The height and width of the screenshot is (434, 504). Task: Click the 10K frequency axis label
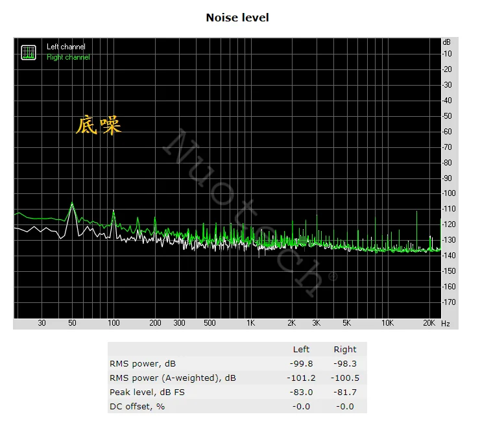pos(388,323)
